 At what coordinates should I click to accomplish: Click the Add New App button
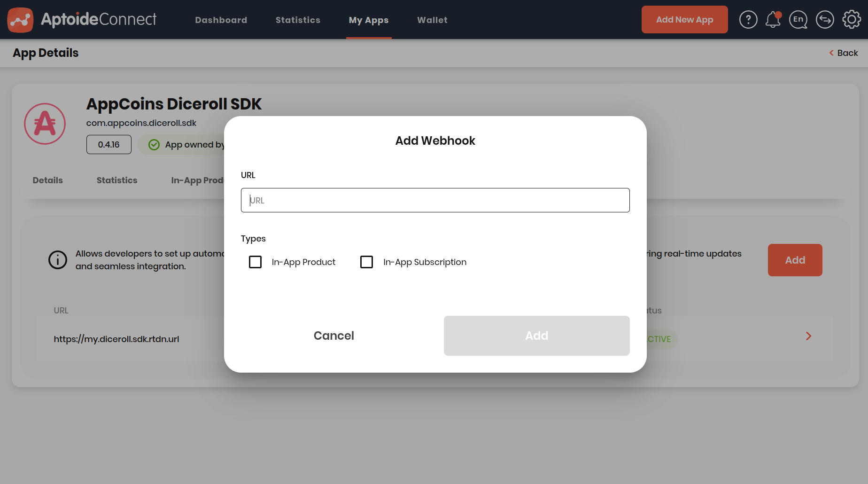684,20
